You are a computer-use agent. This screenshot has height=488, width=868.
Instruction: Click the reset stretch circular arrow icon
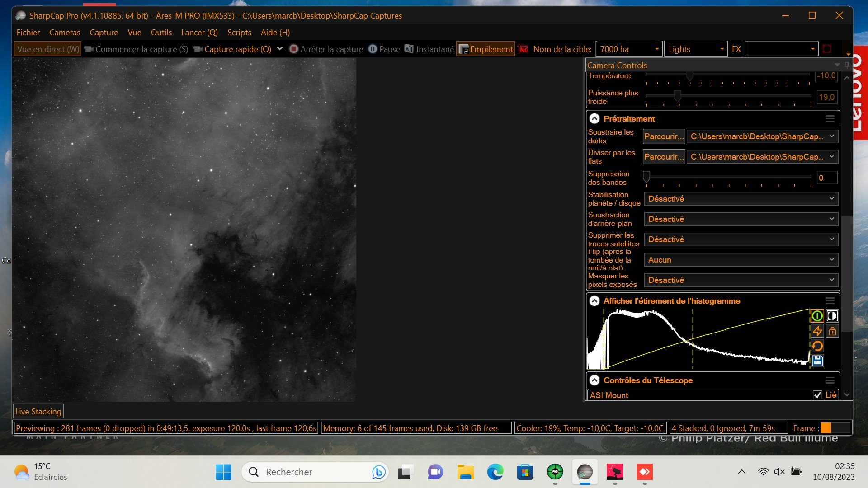click(817, 346)
